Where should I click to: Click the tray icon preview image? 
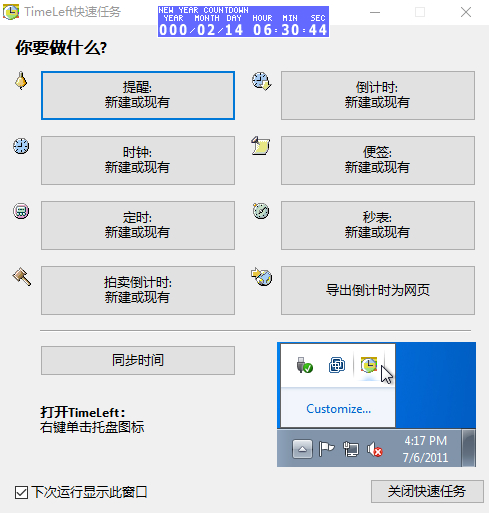click(376, 404)
